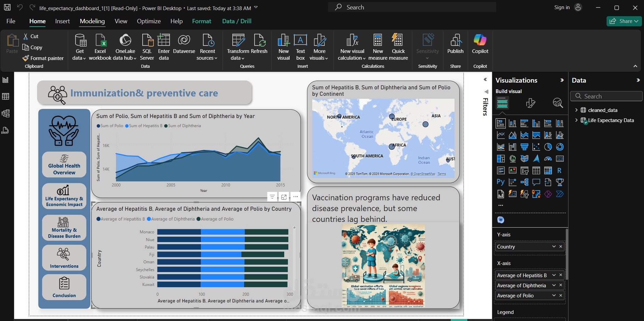Screen dimensions: 644x321
Task: Open the Share dropdown button
Action: tap(624, 21)
